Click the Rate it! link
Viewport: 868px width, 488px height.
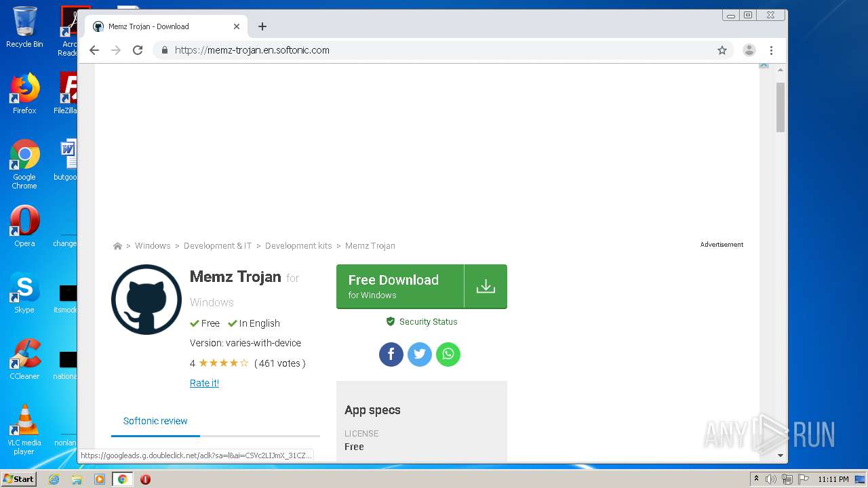pyautogui.click(x=204, y=383)
